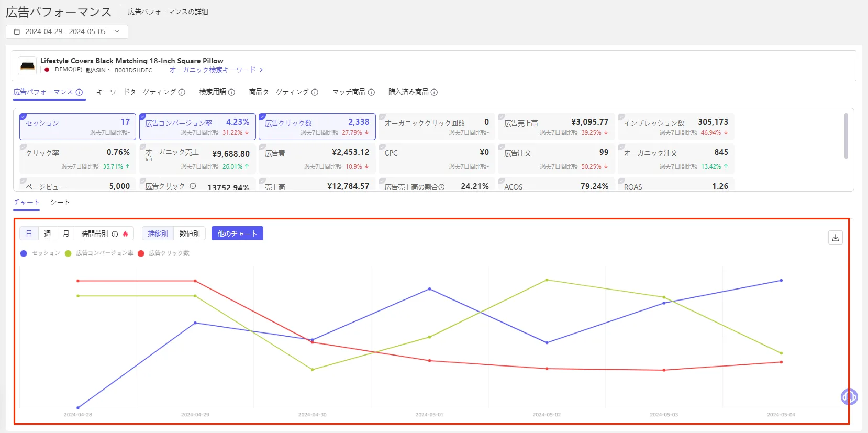Click the metrics panel vertical scrollbar

point(846,136)
